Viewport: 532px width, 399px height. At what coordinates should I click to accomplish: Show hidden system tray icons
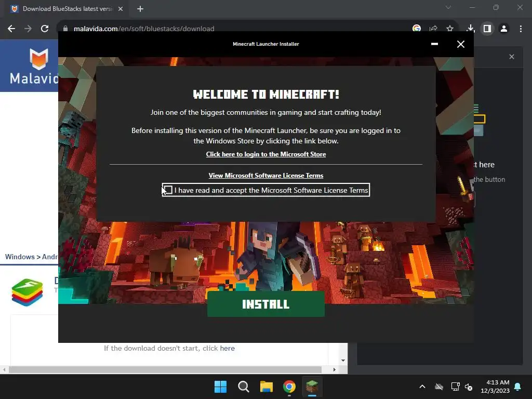click(x=422, y=387)
